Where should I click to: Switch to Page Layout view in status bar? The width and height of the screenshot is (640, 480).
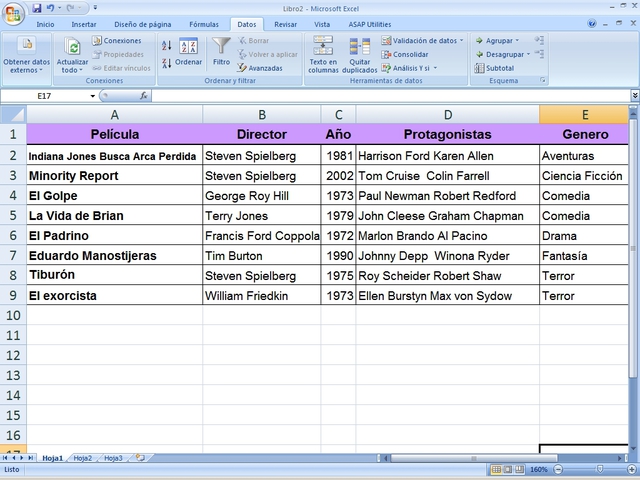click(x=507, y=469)
